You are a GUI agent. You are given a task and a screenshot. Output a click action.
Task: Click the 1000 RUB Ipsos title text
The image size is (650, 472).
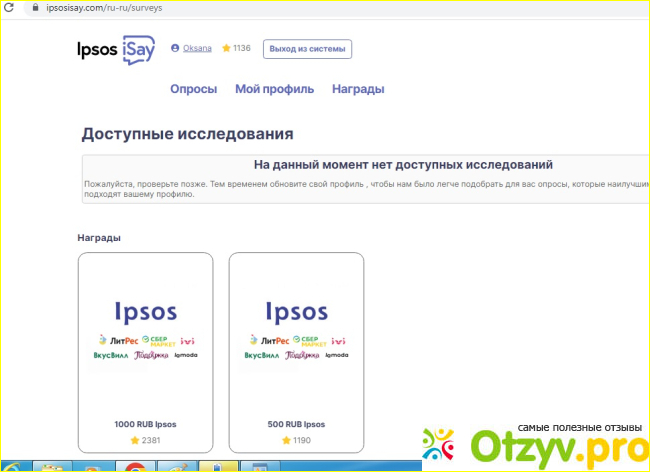click(145, 425)
